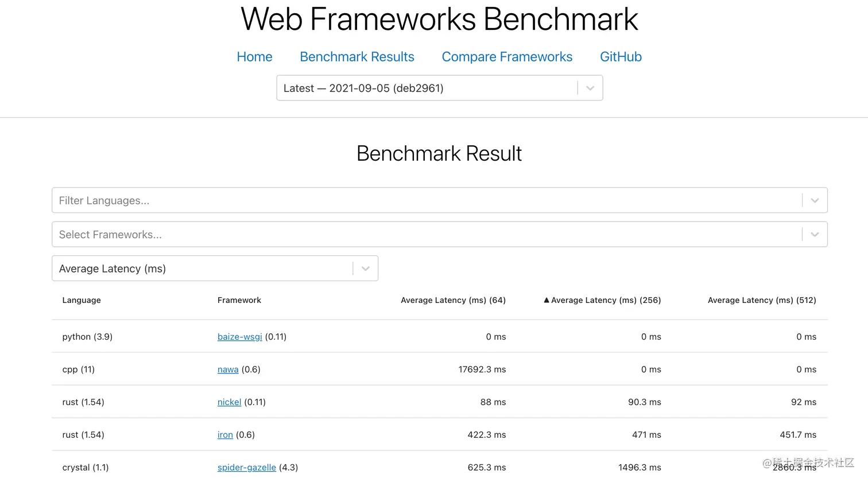Open the Average Latency (ms) metric dropdown

215,269
